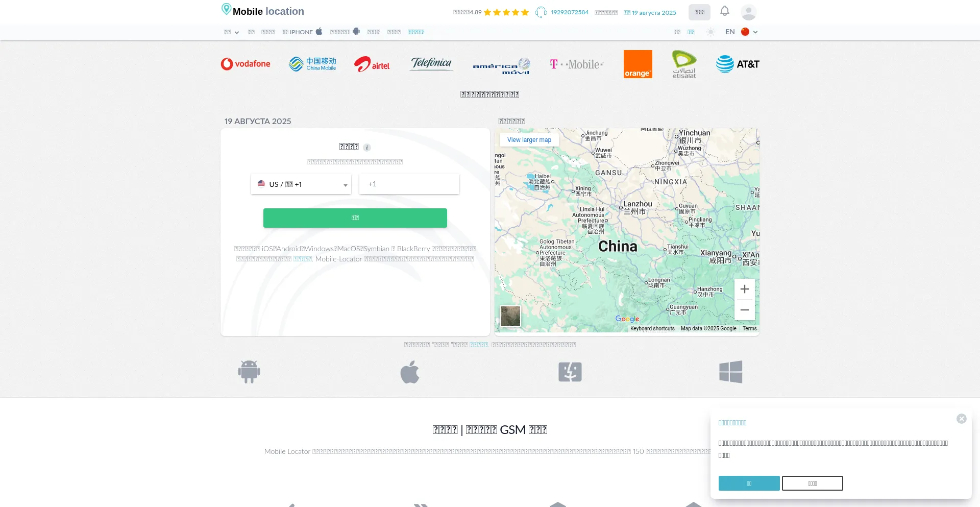Click the large Android platform icon

(249, 372)
